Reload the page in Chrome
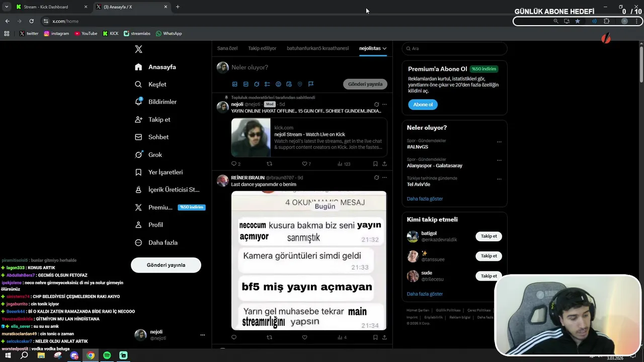 pos(31,21)
